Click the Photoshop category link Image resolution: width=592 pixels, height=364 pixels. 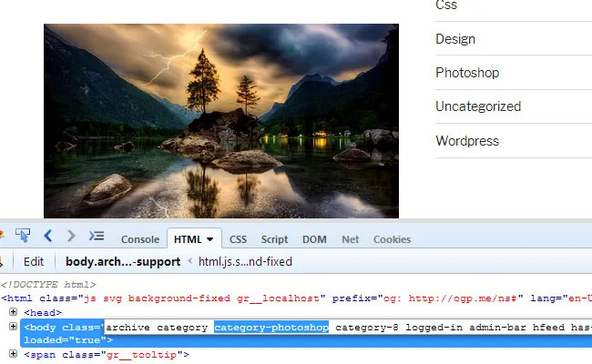[x=466, y=73]
